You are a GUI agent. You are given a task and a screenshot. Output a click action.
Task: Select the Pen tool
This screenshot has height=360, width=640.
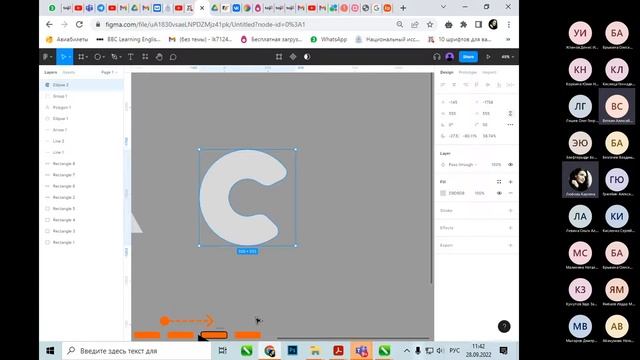click(114, 57)
